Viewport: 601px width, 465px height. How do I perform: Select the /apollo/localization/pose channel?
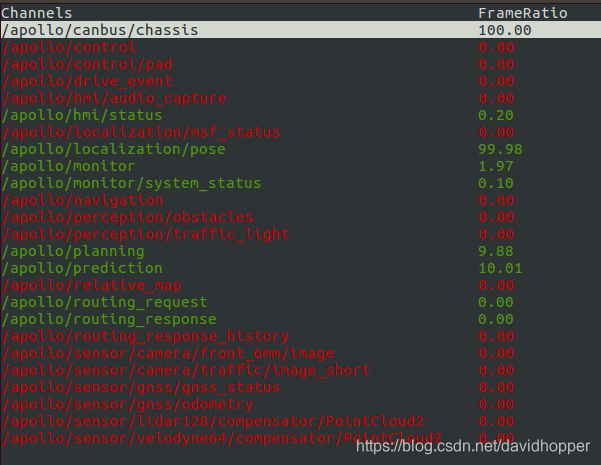(x=113, y=149)
